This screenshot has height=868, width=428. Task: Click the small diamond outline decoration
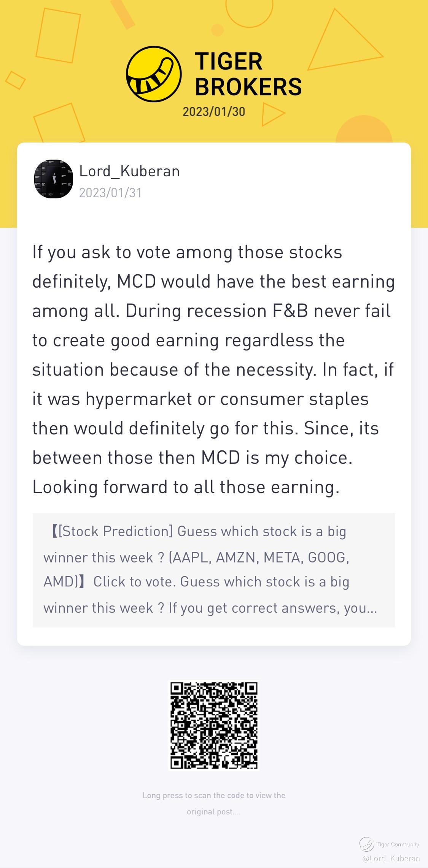[x=15, y=80]
